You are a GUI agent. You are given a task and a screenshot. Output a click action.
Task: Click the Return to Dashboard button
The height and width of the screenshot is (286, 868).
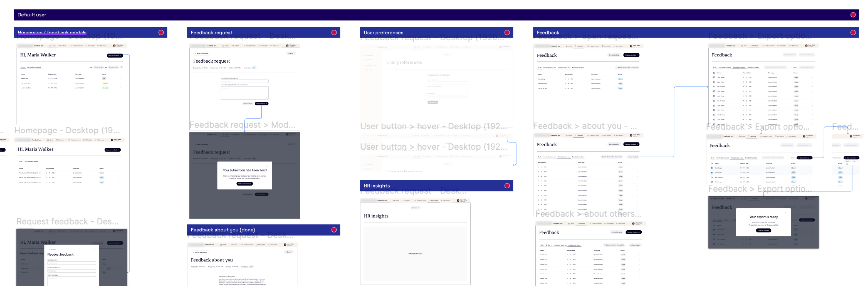245,183
